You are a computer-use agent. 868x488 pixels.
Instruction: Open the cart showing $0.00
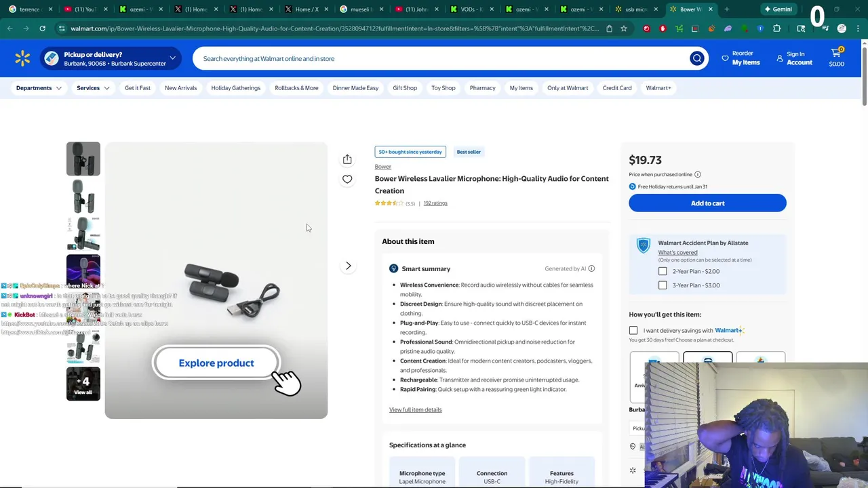click(x=836, y=58)
